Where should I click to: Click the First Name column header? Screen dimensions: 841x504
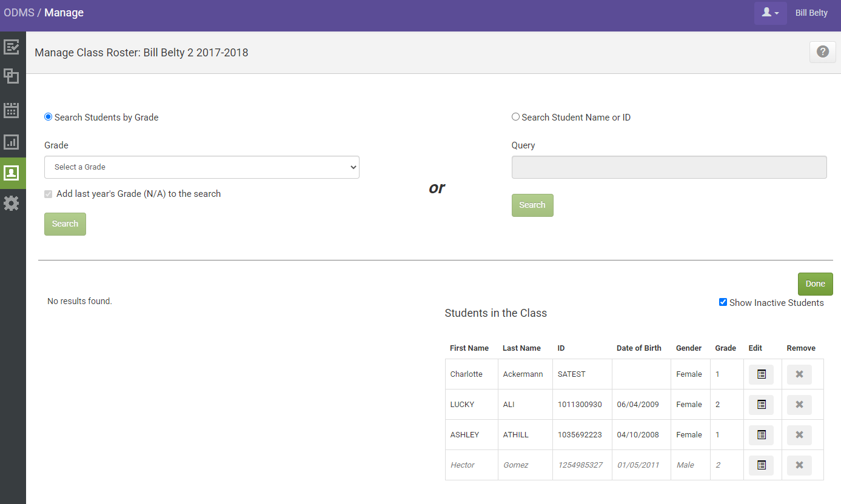point(469,348)
